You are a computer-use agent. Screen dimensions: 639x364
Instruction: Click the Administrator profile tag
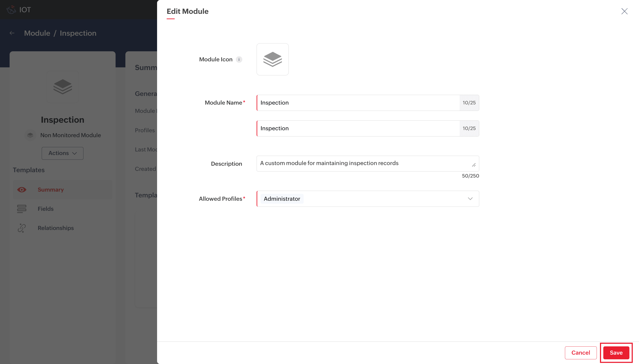(282, 199)
